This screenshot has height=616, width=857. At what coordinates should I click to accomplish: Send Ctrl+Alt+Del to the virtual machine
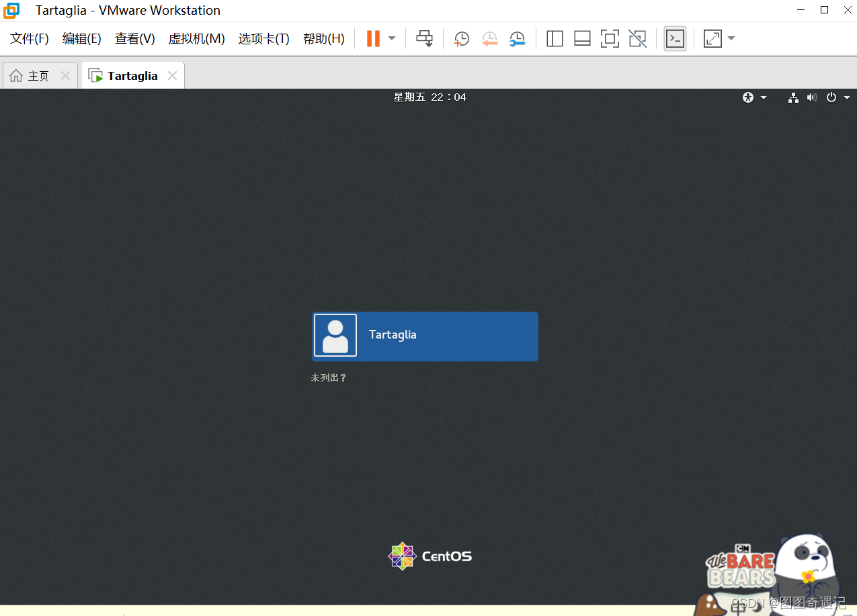[x=424, y=39]
